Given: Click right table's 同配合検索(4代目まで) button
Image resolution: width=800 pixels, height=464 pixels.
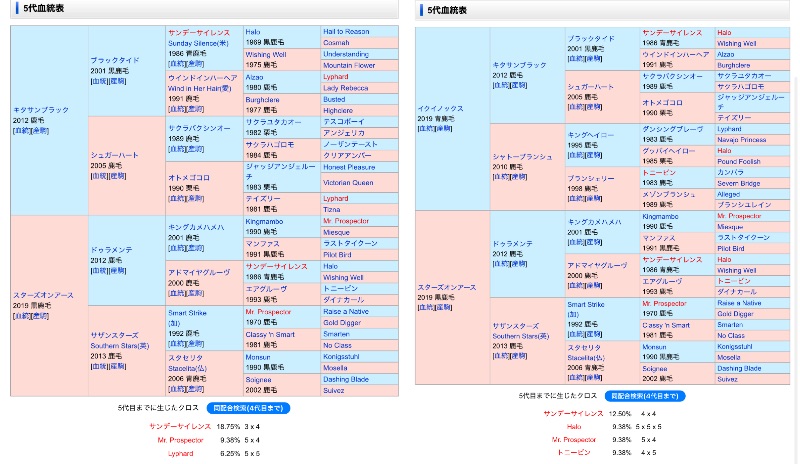Looking at the screenshot, I should click(645, 396).
